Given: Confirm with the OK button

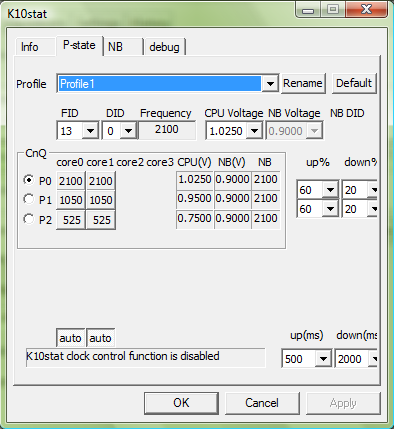Looking at the screenshot, I should [x=181, y=403].
